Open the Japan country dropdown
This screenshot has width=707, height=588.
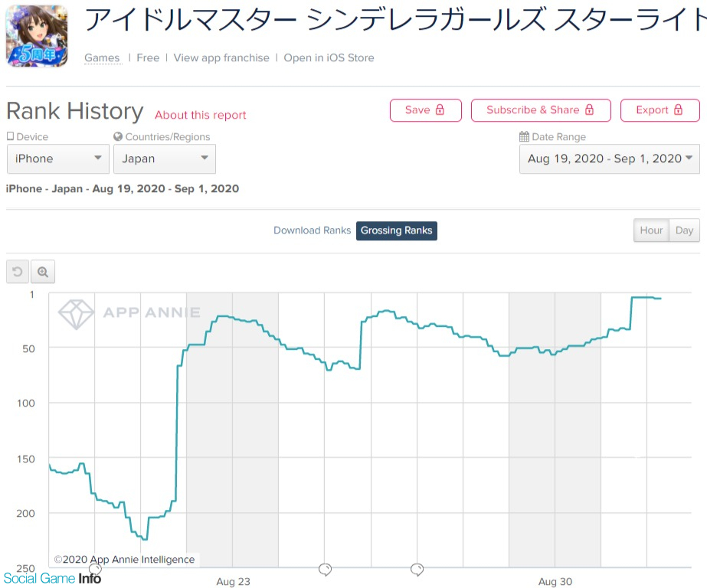pos(164,158)
